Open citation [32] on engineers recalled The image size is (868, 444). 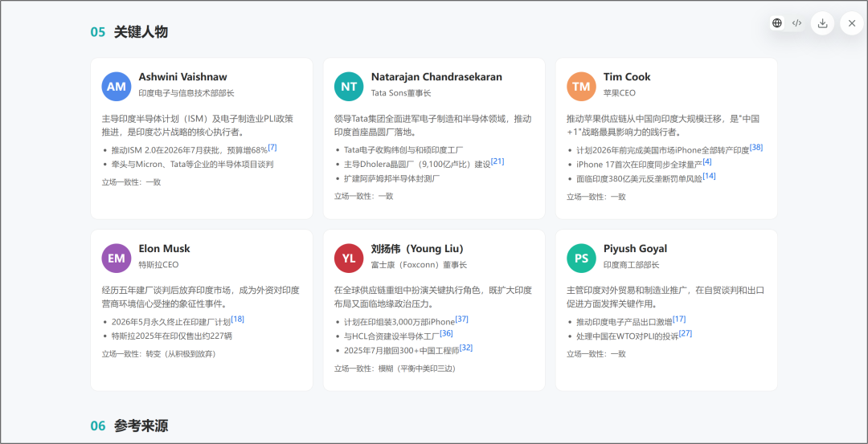click(466, 348)
